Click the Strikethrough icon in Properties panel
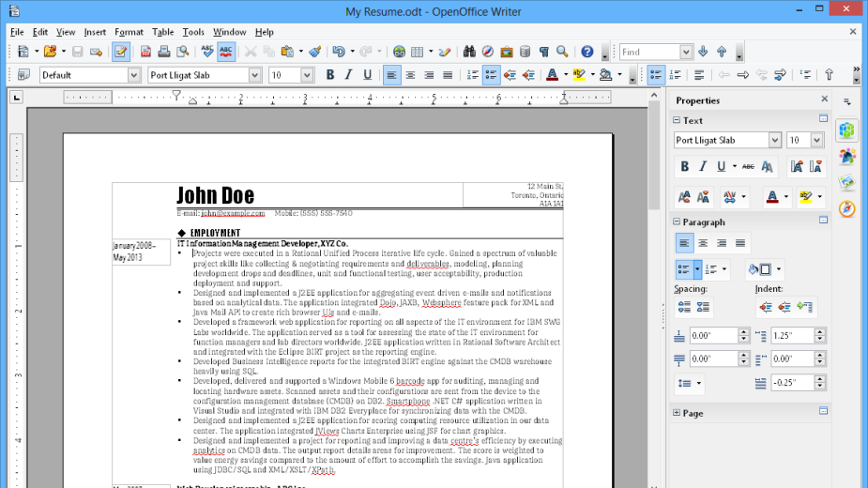Screen dimensions: 868x488 (748, 167)
